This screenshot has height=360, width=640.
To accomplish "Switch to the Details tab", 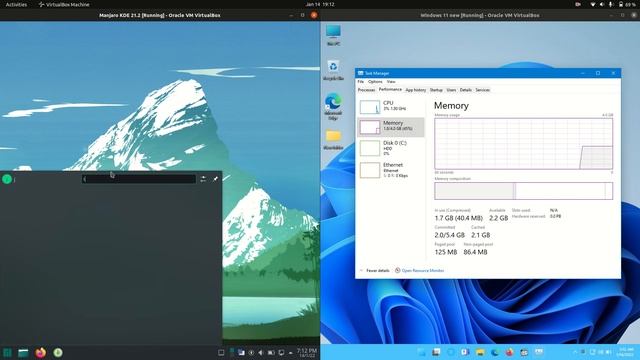I will (466, 90).
